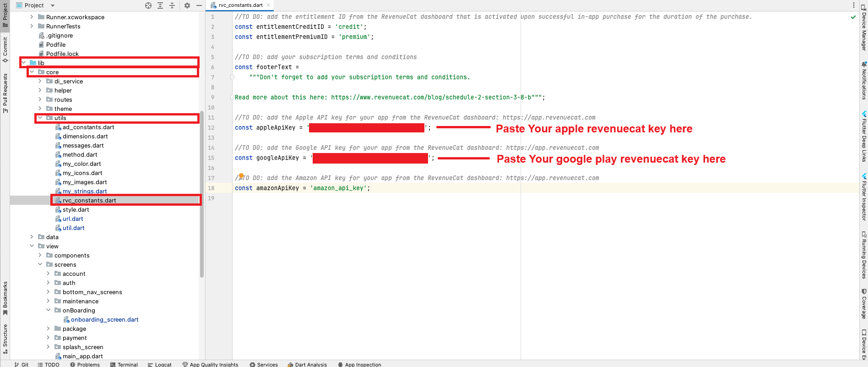Open the Terminal tool window
The width and height of the screenshot is (868, 367).
click(x=124, y=364)
